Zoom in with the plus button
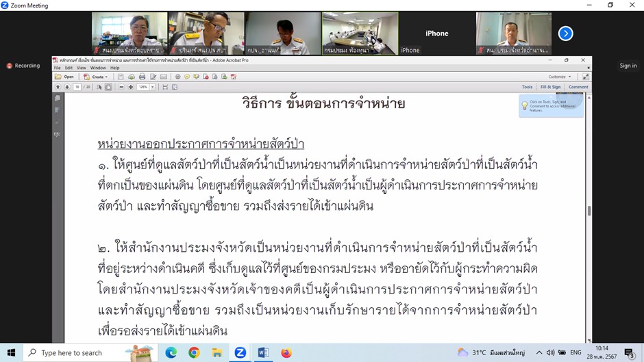The width and height of the screenshot is (644, 362). [131, 88]
